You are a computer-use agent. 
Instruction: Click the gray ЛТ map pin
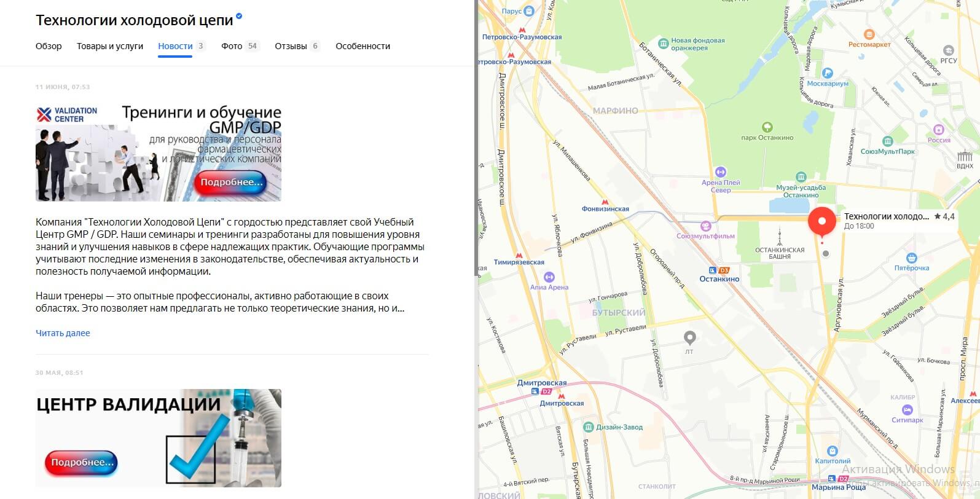click(690, 338)
